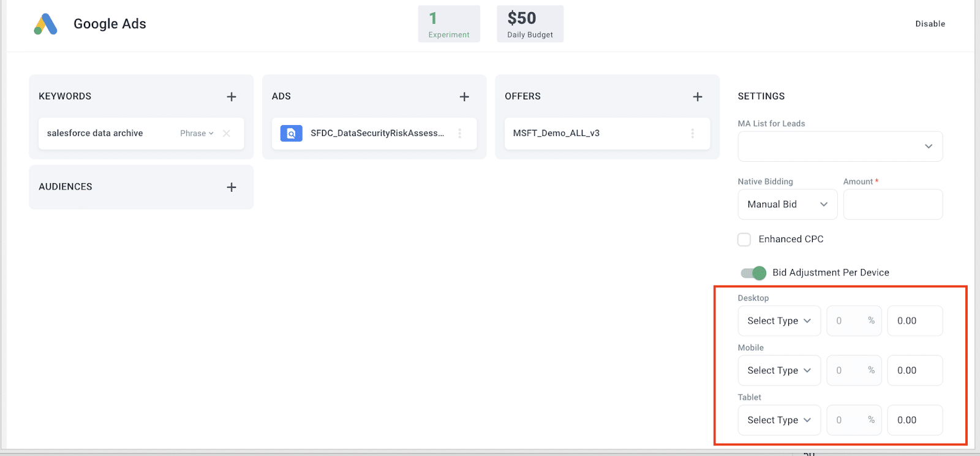Click the Disable link
This screenshot has height=456, width=980.
click(x=930, y=24)
